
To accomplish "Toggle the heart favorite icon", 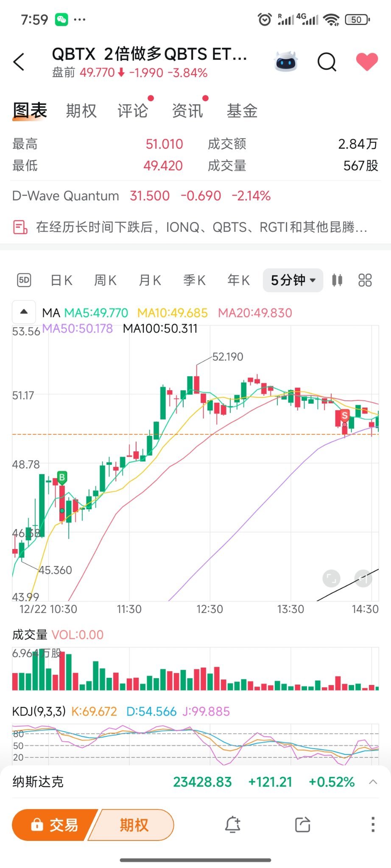I will (x=367, y=62).
